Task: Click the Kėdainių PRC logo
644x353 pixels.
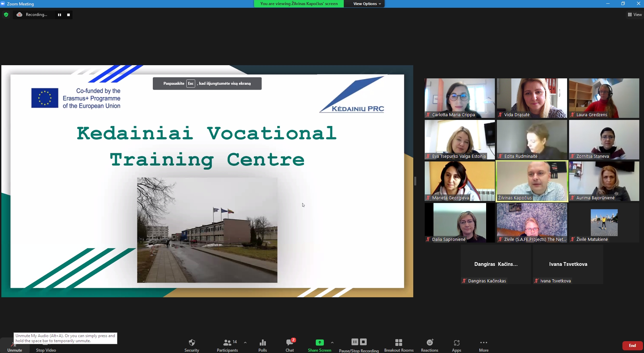Action: [352, 95]
